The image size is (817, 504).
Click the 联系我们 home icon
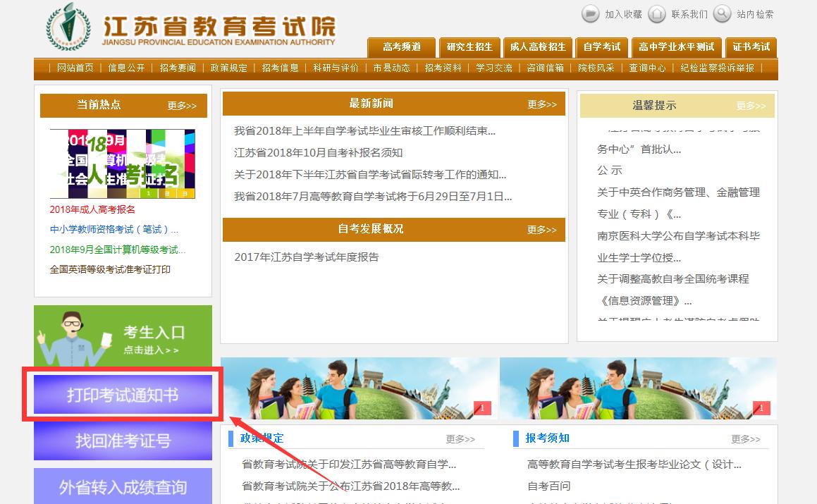coord(656,13)
